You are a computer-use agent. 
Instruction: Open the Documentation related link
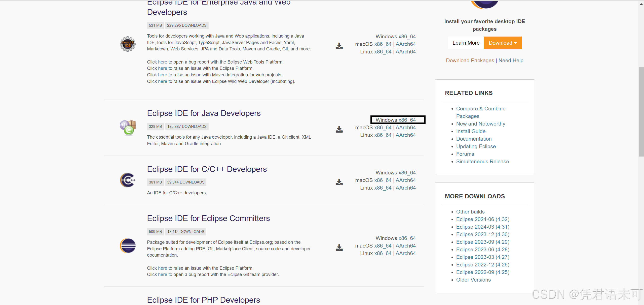coord(474,139)
